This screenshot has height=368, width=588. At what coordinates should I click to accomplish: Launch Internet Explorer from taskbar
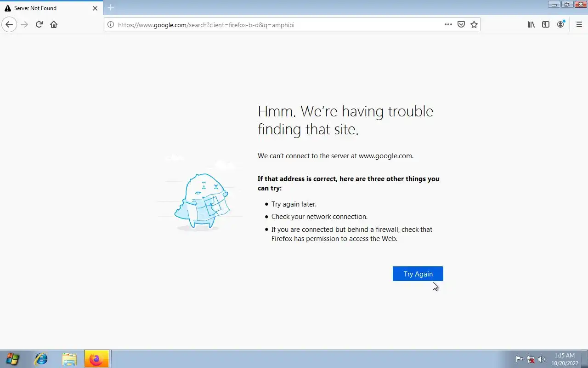click(41, 359)
